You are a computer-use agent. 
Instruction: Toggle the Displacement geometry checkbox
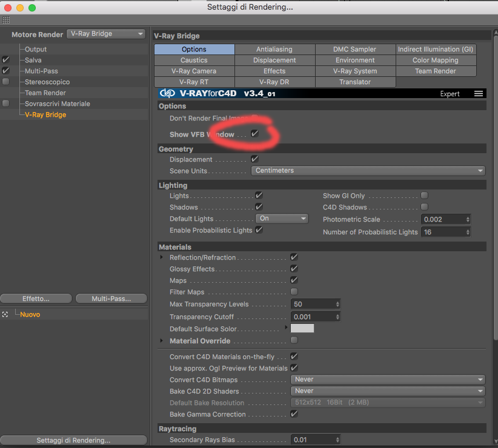click(x=254, y=159)
